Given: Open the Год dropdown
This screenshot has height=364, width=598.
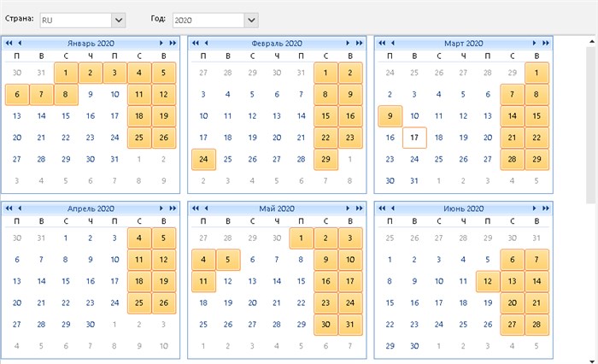Looking at the screenshot, I should point(251,21).
